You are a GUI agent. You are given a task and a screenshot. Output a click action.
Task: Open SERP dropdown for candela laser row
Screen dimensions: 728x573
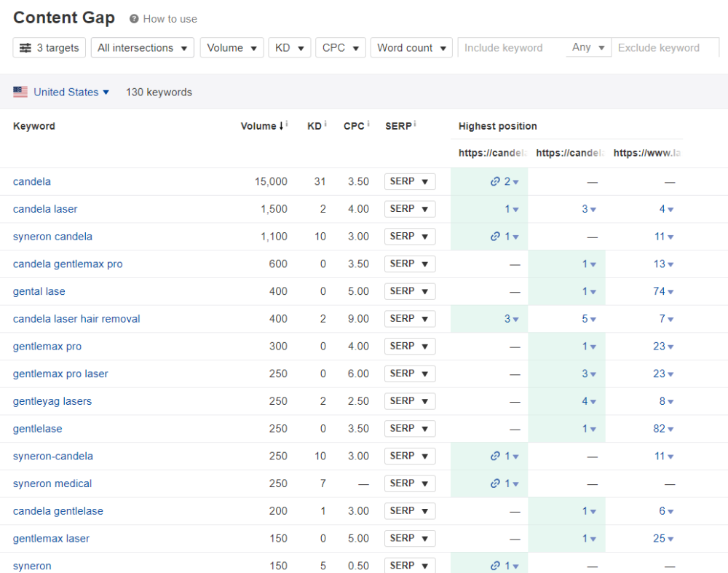pos(410,209)
